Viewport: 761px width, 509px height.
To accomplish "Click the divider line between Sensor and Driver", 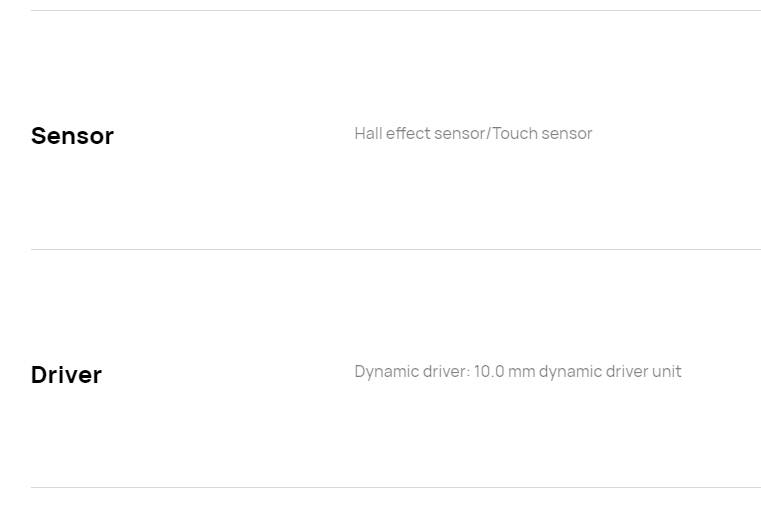I will (x=396, y=249).
